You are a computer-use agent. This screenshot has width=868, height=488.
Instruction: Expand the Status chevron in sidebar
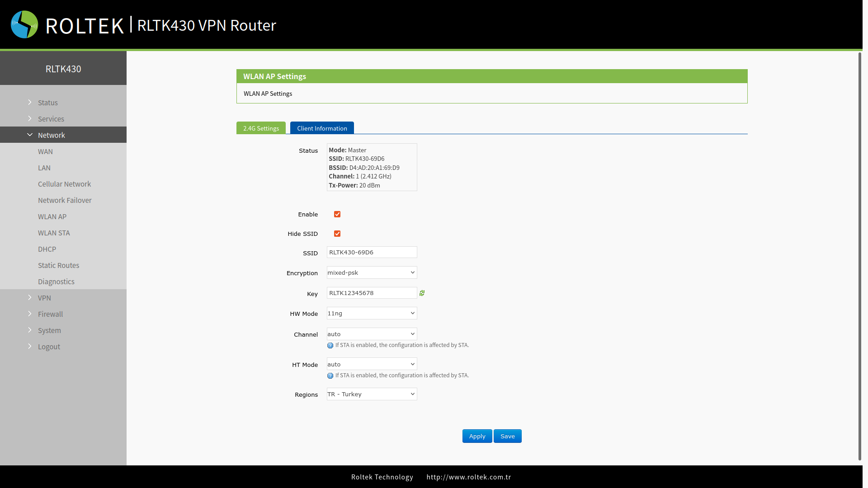30,102
